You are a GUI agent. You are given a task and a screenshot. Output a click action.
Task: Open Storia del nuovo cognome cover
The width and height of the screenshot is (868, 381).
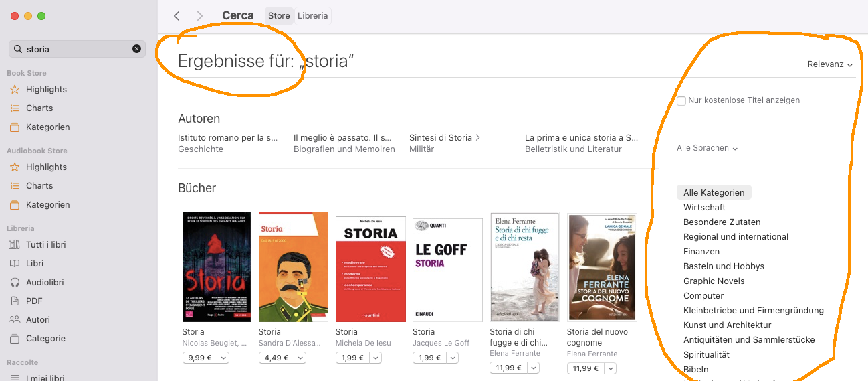point(602,267)
